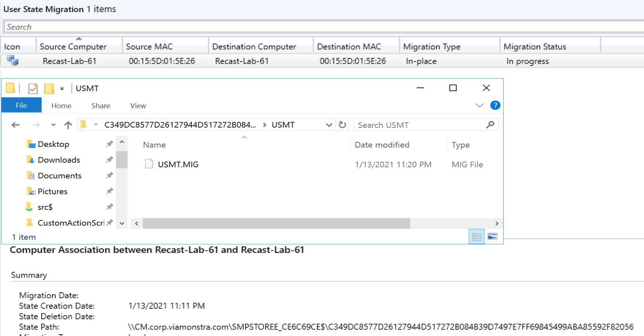Click the search magnifier in Search USMT
Viewport: 644px width, 336px height.
490,125
